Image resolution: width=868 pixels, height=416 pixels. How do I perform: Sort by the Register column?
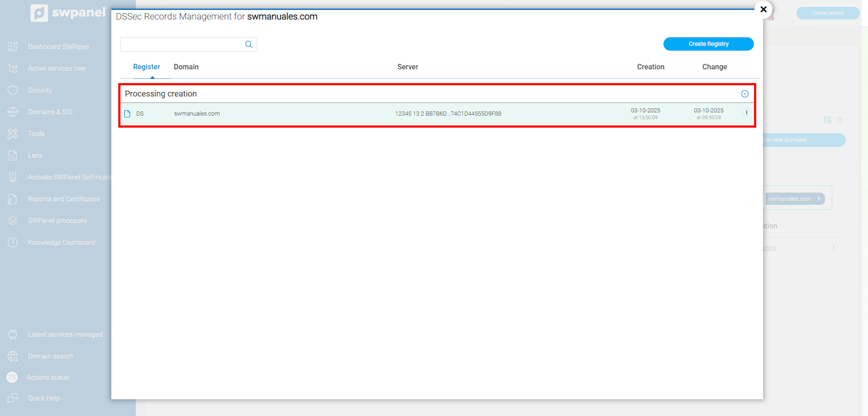[x=146, y=67]
